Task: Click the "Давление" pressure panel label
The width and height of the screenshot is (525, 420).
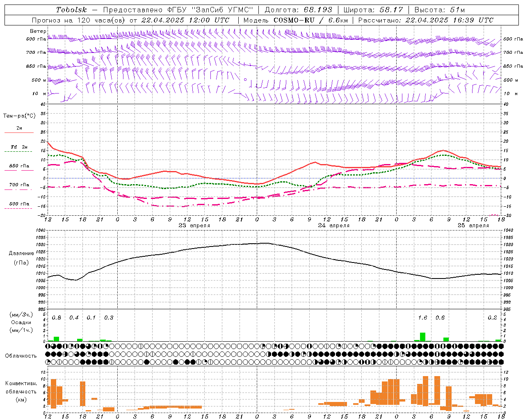Action: point(21,253)
